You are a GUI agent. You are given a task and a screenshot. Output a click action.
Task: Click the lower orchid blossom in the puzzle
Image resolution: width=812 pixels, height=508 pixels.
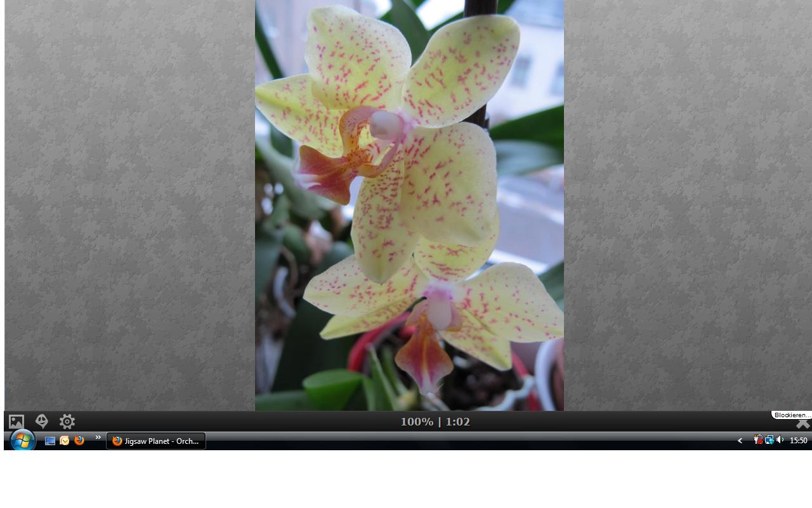(438, 311)
